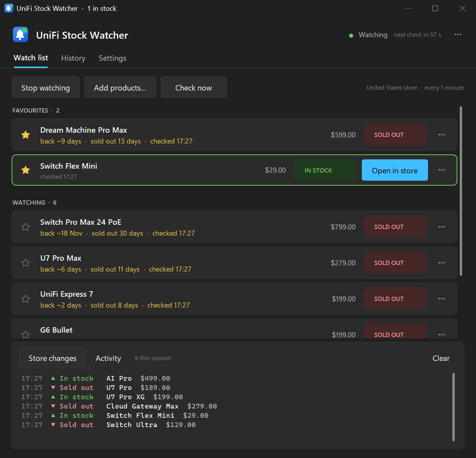
Task: Click SOLD OUT badge on Dream Machine Pro Max
Action: point(395,135)
